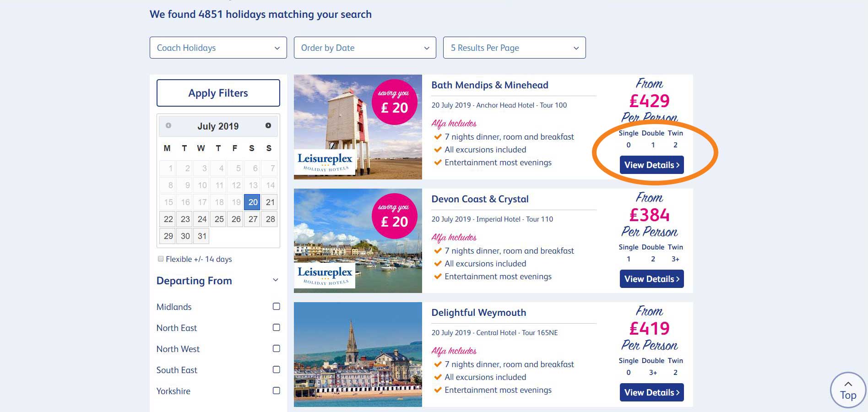Click the Leisureplex logo on Devon image

(x=325, y=275)
